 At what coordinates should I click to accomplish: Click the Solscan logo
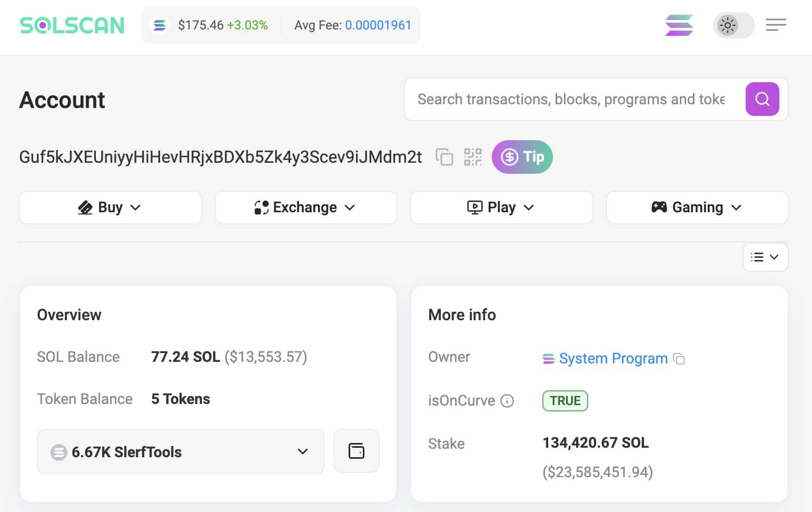(x=72, y=25)
